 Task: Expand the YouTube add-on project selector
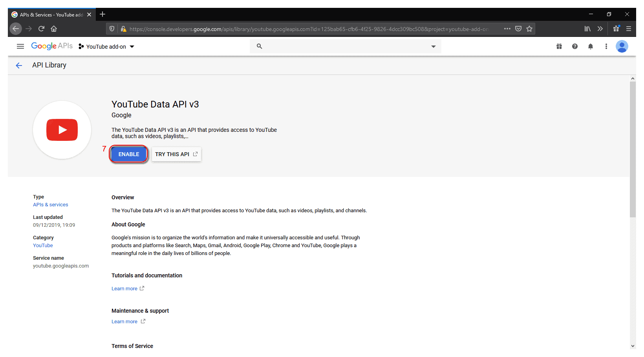coord(107,47)
